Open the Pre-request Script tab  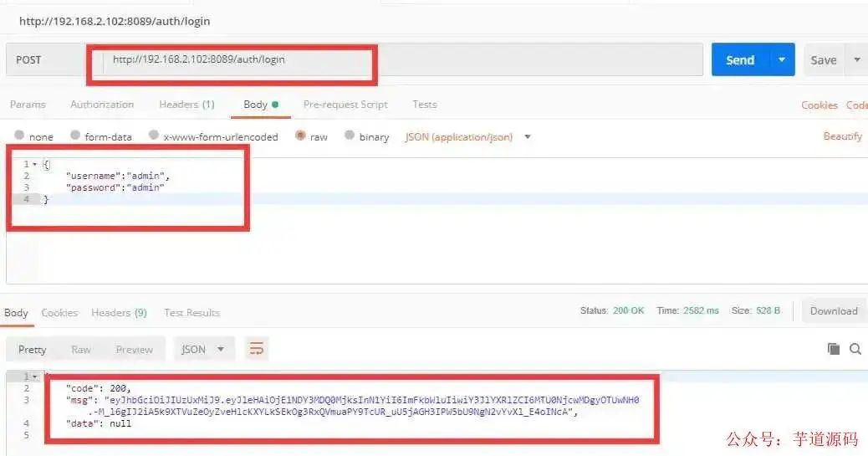click(345, 104)
